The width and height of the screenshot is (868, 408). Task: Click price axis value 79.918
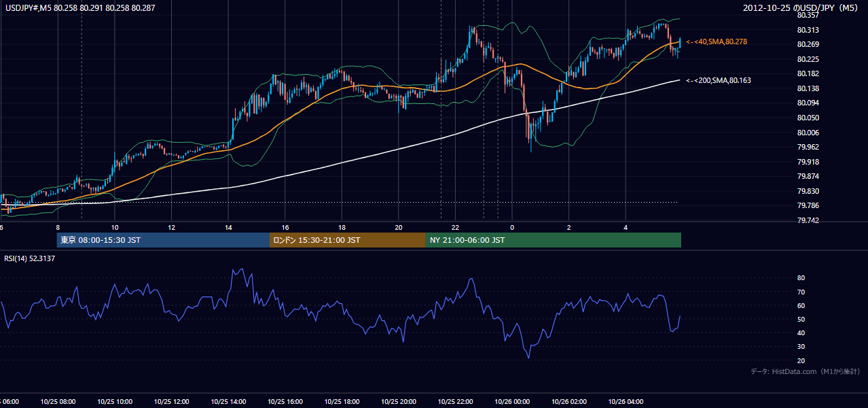coord(808,162)
